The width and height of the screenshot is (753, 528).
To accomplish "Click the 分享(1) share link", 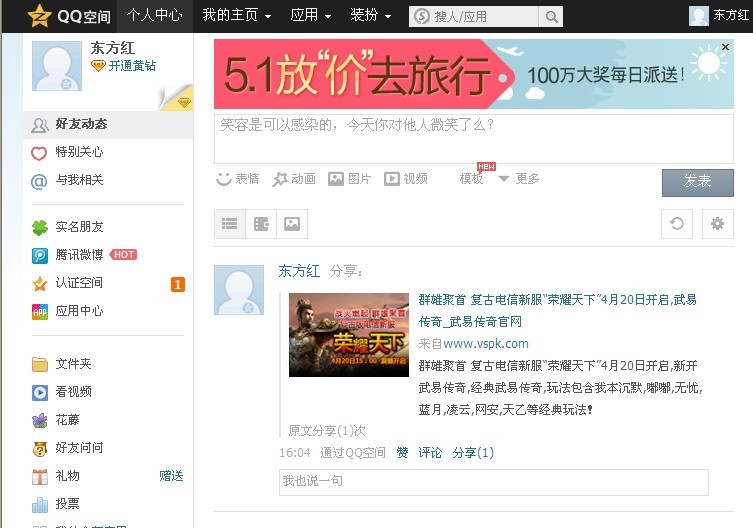I will point(473,453).
